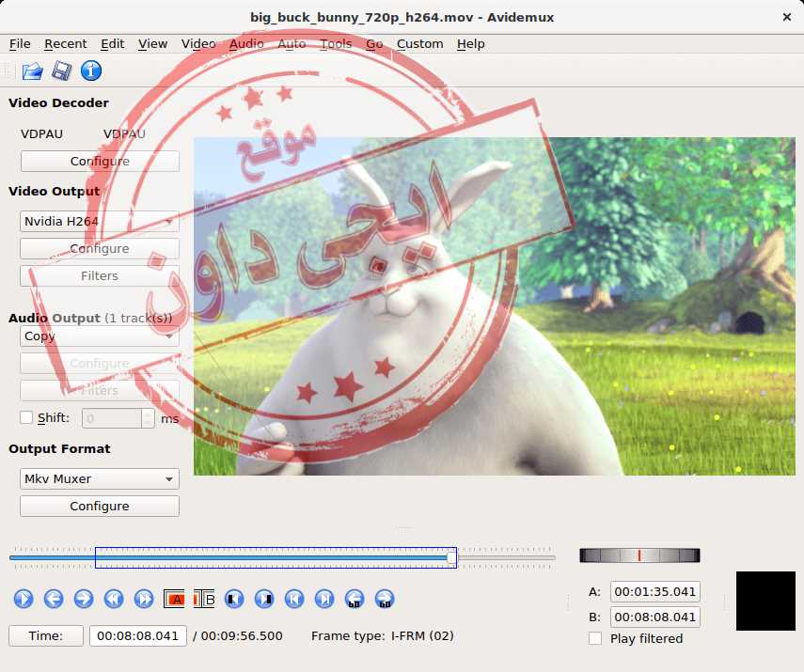
Task: Advance to the next frame
Action: [84, 599]
